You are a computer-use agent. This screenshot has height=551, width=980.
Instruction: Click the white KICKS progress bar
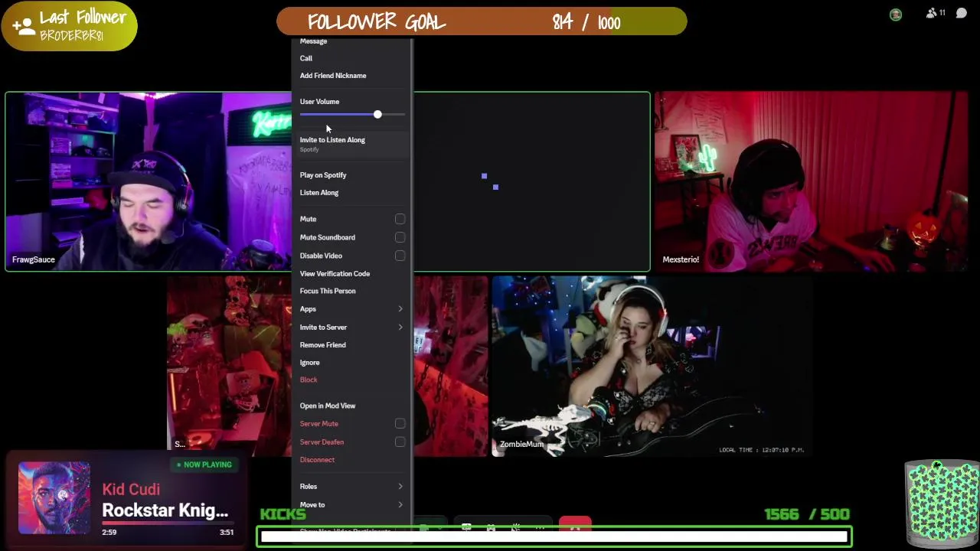[554, 536]
